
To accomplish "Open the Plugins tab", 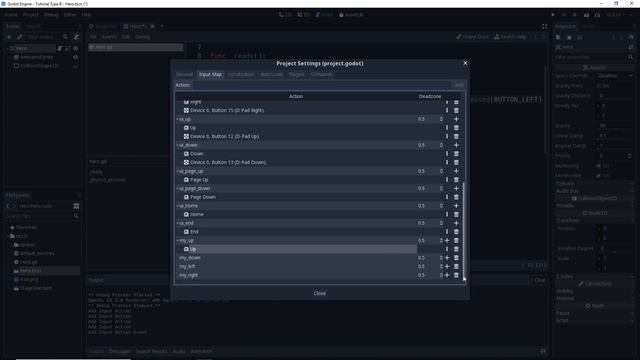I will 297,74.
